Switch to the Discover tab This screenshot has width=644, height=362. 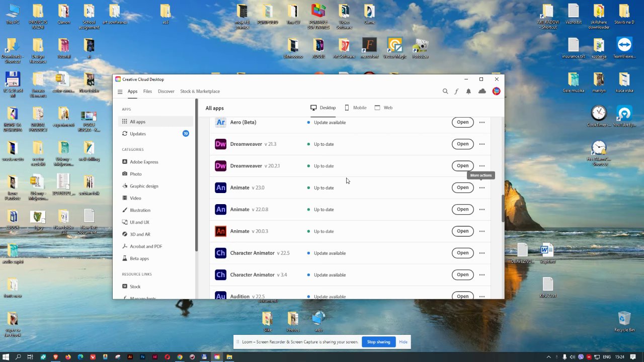166,92
